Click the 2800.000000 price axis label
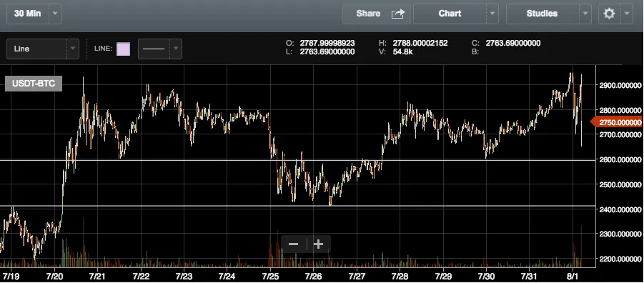 click(x=620, y=110)
